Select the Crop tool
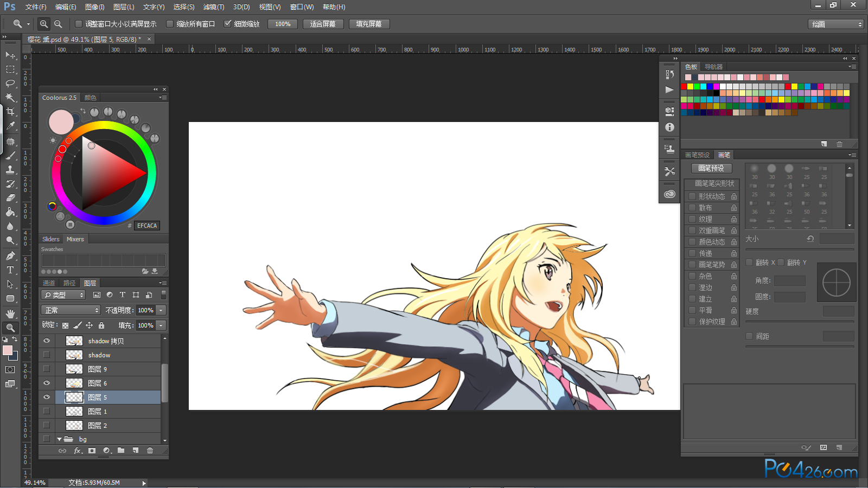868x488 pixels. (10, 112)
